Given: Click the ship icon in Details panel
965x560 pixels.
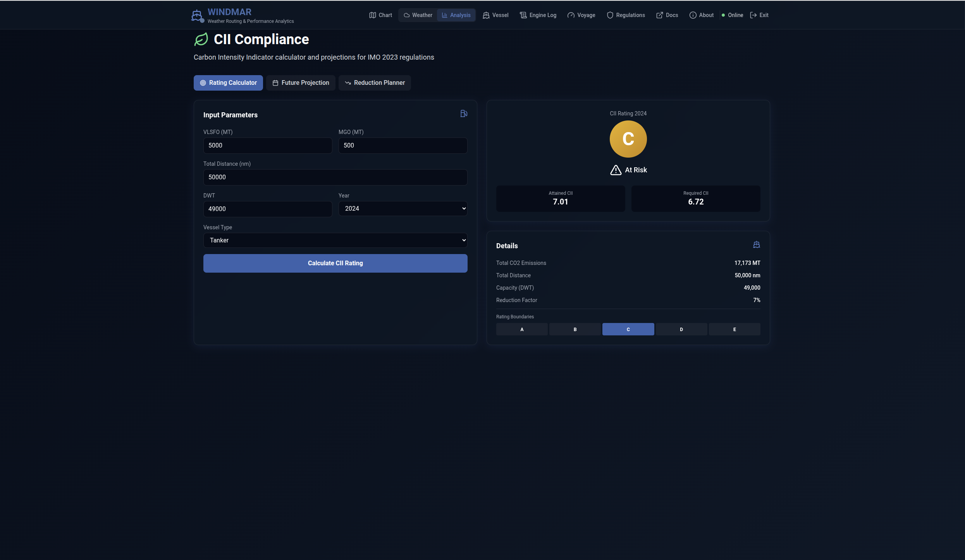Looking at the screenshot, I should (x=756, y=245).
